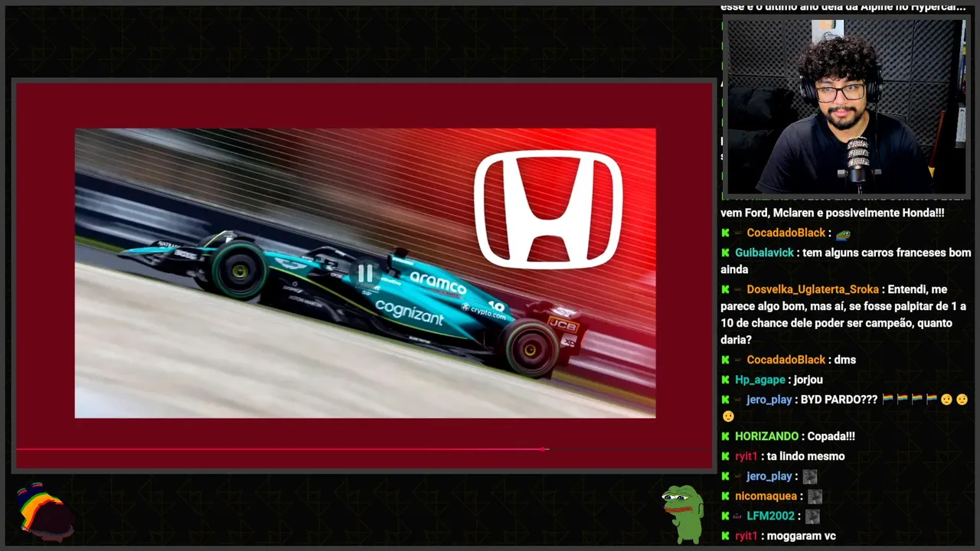Click the rainbow hat sticker in the corner

click(x=44, y=510)
